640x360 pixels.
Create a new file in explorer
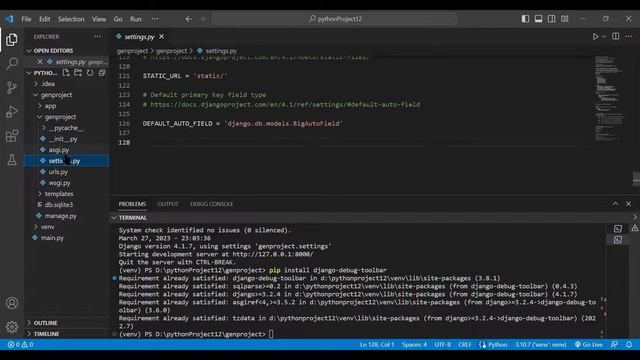click(x=66, y=73)
